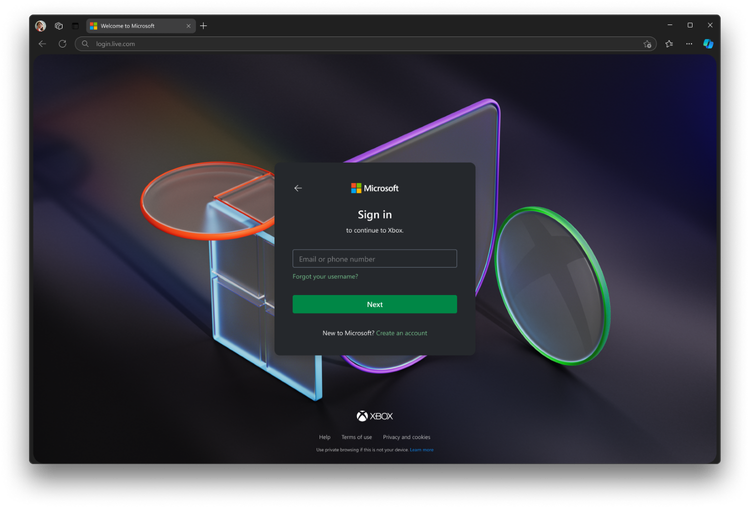Image resolution: width=750 pixels, height=508 pixels.
Task: Open the Copilot sidebar icon
Action: point(708,44)
